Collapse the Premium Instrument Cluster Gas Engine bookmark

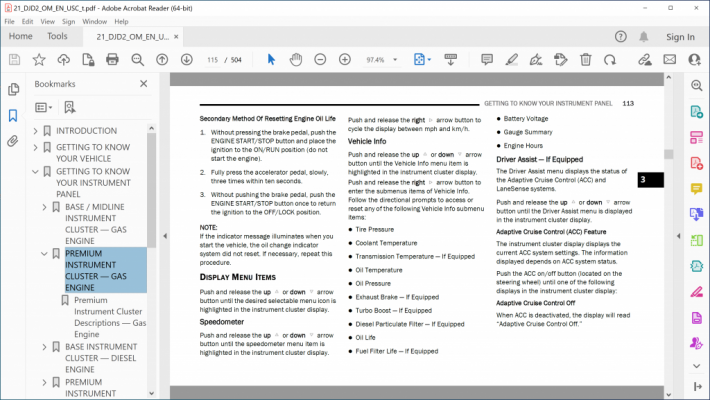click(x=44, y=254)
